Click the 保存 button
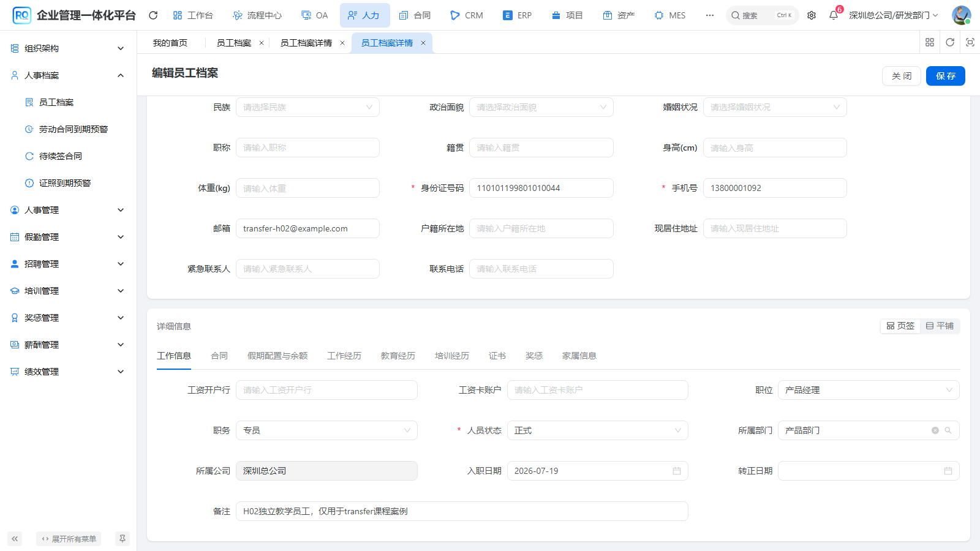980x551 pixels. click(946, 76)
